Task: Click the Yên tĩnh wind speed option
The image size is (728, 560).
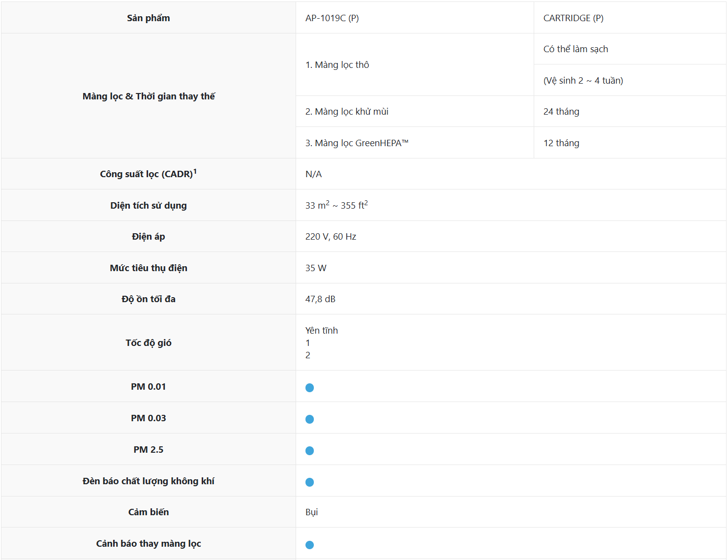Action: [322, 331]
